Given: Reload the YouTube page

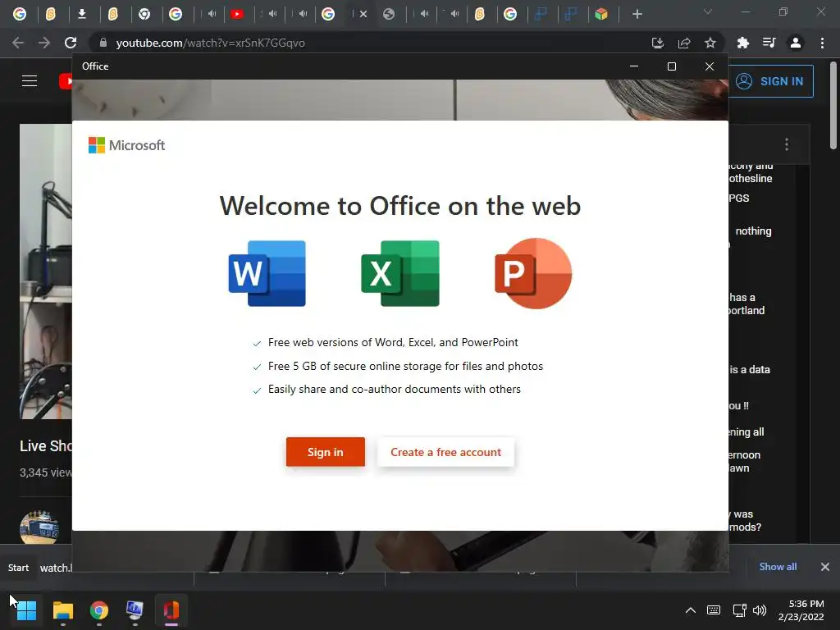Looking at the screenshot, I should (71, 43).
